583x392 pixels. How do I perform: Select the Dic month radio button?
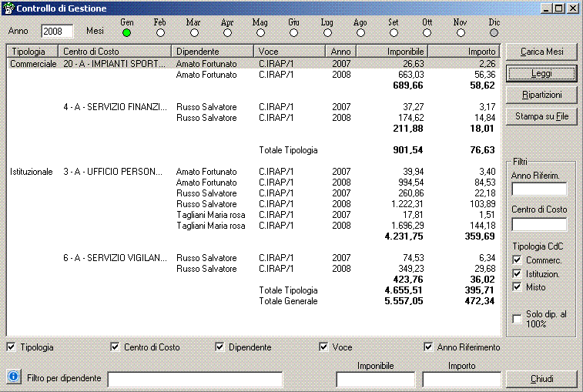494,32
